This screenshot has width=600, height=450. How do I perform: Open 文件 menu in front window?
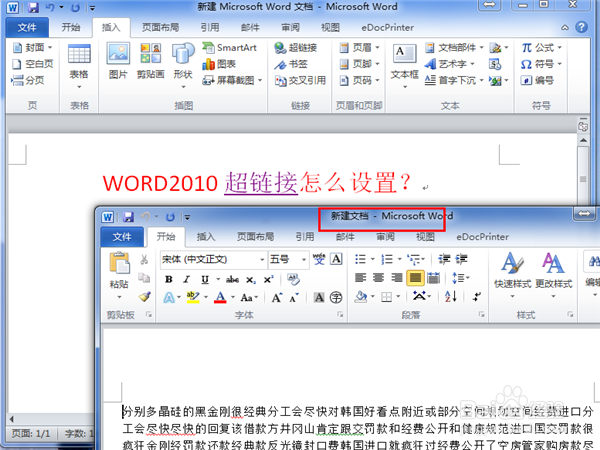click(x=122, y=236)
